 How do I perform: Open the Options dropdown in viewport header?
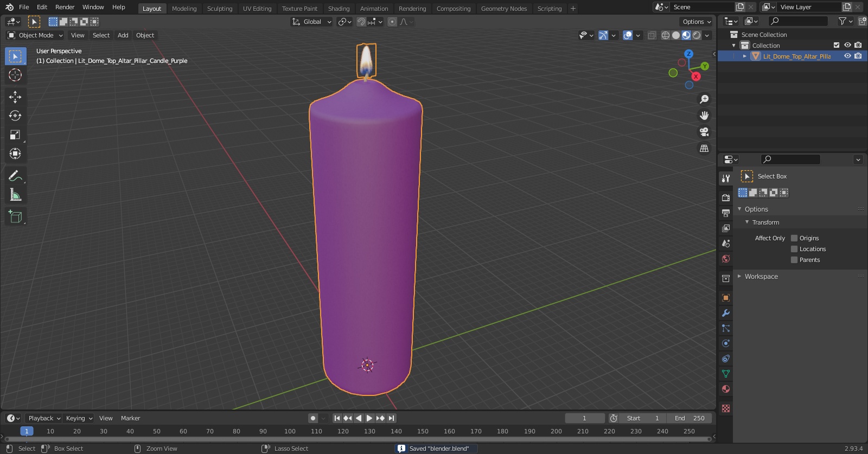pyautogui.click(x=697, y=22)
